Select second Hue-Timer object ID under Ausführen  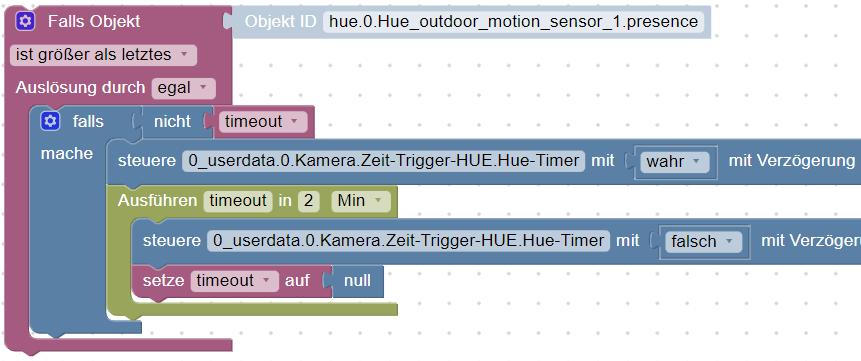click(x=408, y=241)
